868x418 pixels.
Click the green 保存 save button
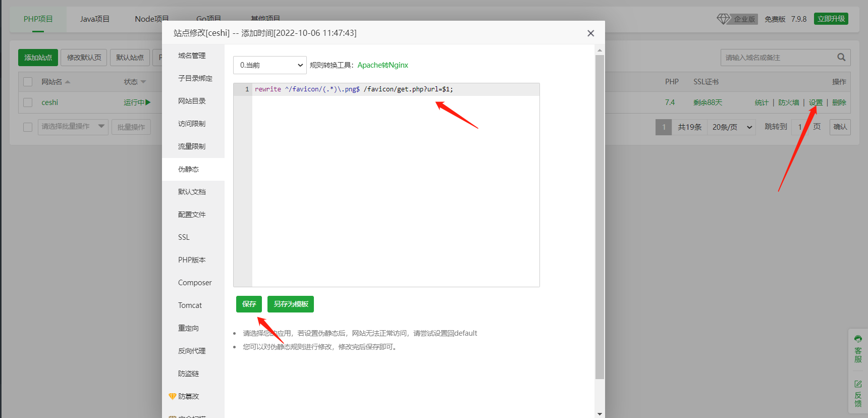pyautogui.click(x=249, y=304)
